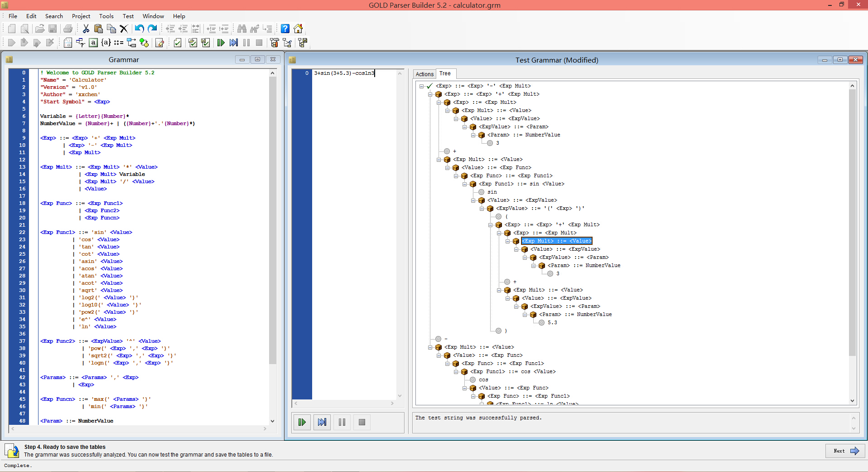Collapse <ExpValue> ::= '(' <Exp> ')' node
Viewport: 868px width, 472px height.
point(482,209)
